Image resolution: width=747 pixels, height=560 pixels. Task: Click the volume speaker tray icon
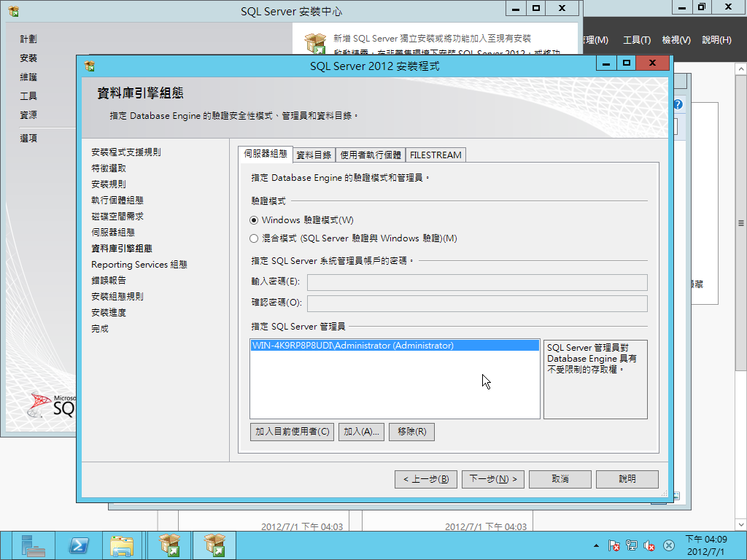649,545
